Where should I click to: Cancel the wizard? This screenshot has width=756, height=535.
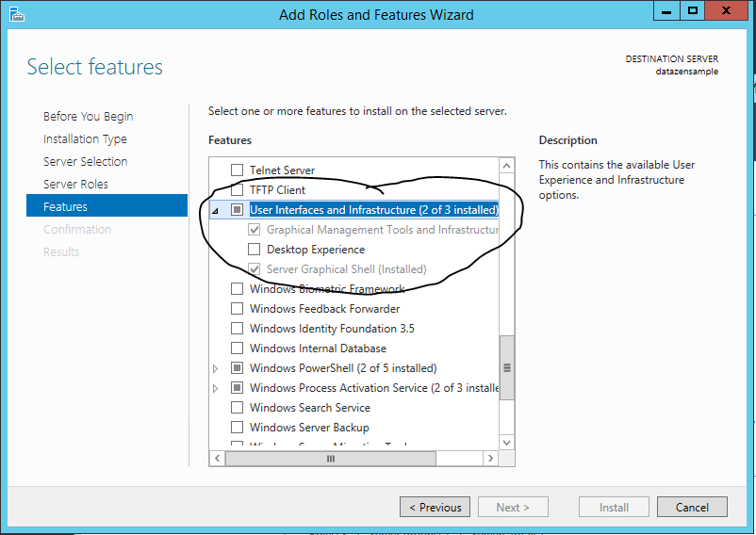point(691,507)
